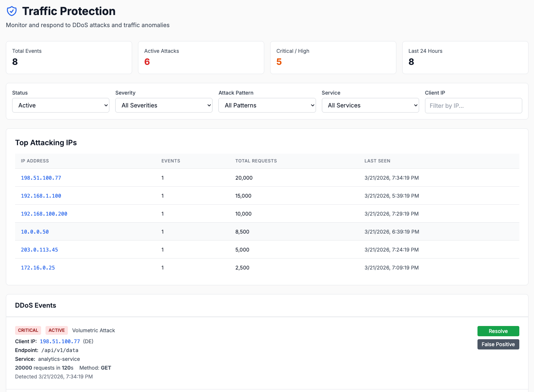Open the Client IP link in the event details
The width and height of the screenshot is (534, 392).
click(60, 341)
